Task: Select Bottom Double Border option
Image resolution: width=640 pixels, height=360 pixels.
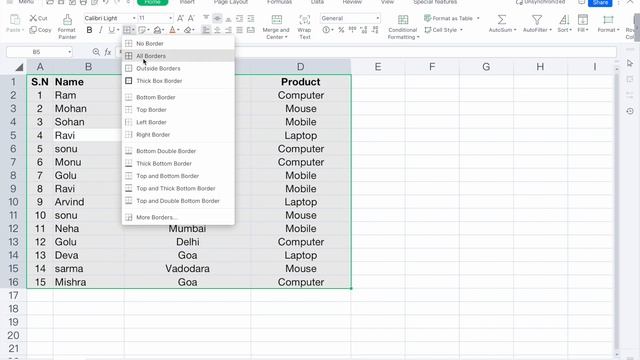Action: coord(178,151)
